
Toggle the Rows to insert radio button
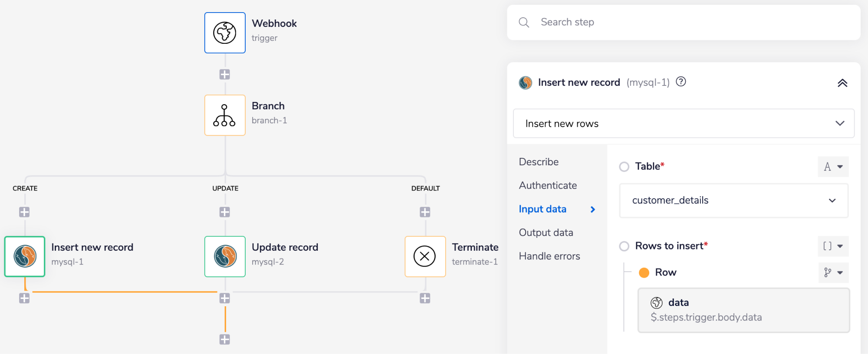click(624, 246)
